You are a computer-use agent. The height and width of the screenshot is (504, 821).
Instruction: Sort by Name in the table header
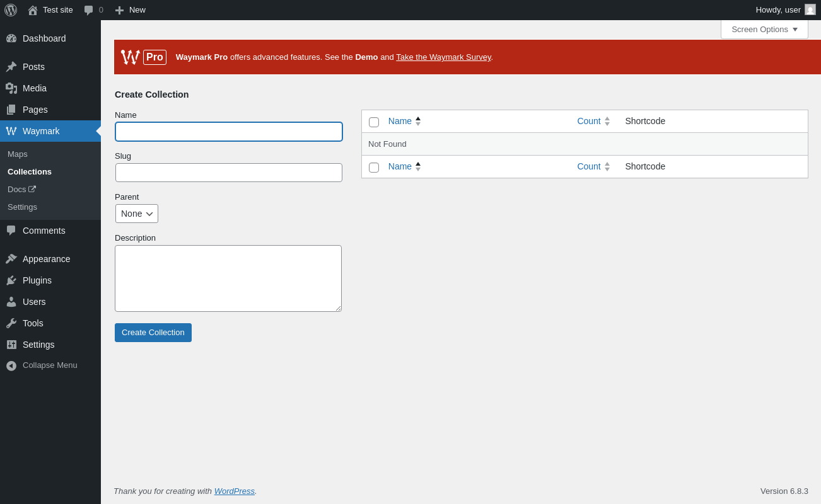[x=404, y=121]
